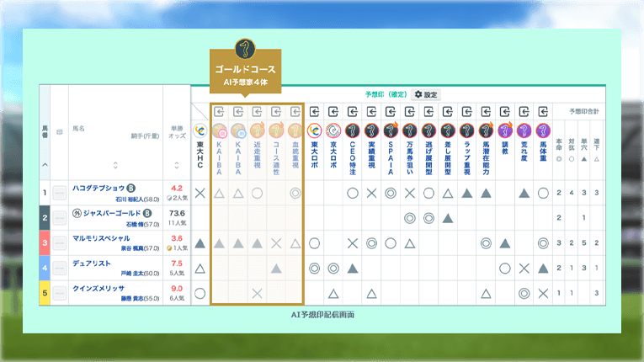
Task: Collapse the 調教 column with its arrow icon
Action: (x=505, y=111)
